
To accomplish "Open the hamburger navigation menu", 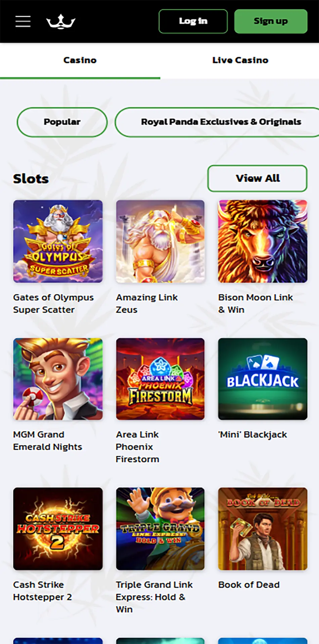I will [x=23, y=21].
